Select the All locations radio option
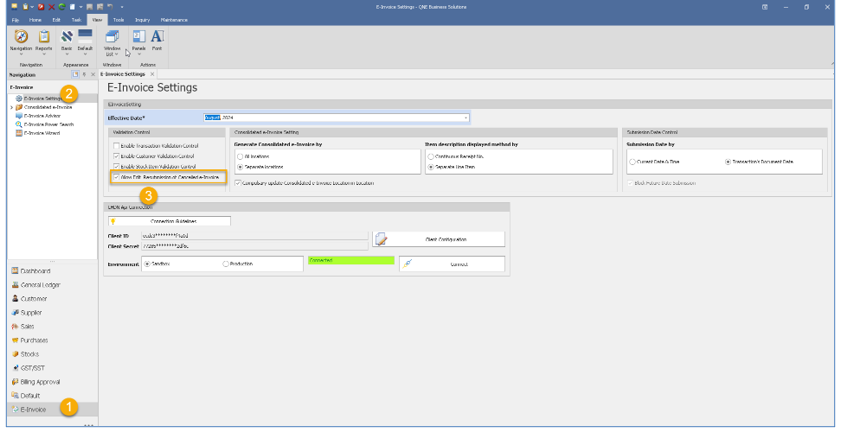This screenshot has width=846, height=431. (x=241, y=156)
